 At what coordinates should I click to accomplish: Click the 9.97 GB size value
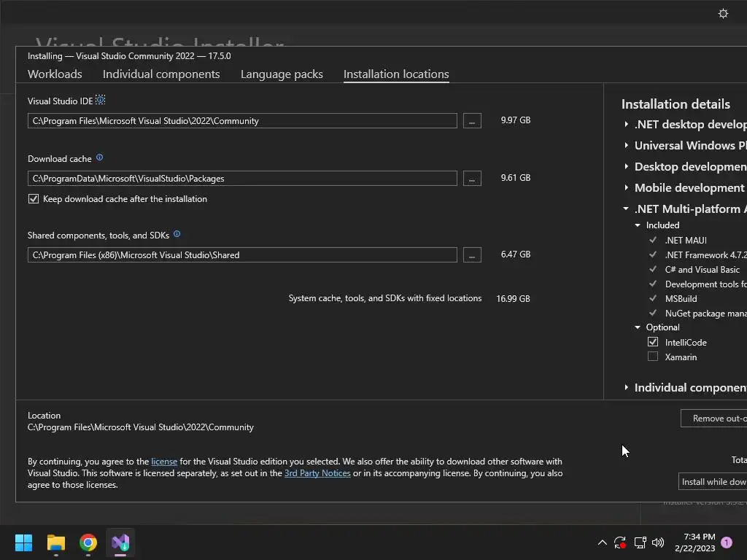[516, 120]
